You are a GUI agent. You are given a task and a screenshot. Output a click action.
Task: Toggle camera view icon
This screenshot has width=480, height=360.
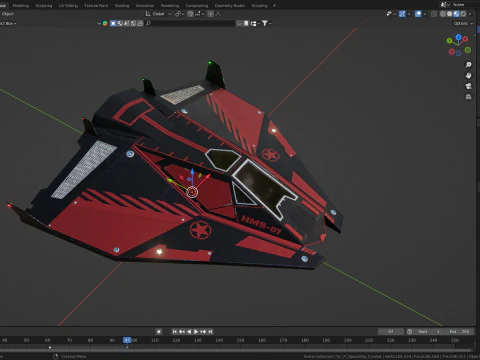pyautogui.click(x=468, y=86)
